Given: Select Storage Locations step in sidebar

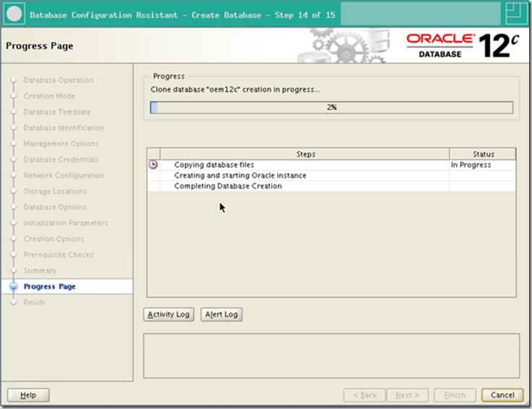Looking at the screenshot, I should click(55, 191).
